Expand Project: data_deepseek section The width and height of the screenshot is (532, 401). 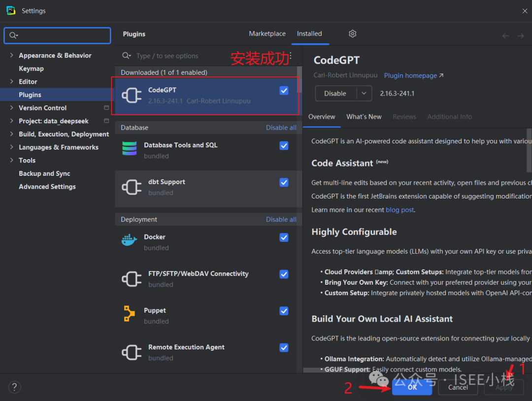click(11, 121)
